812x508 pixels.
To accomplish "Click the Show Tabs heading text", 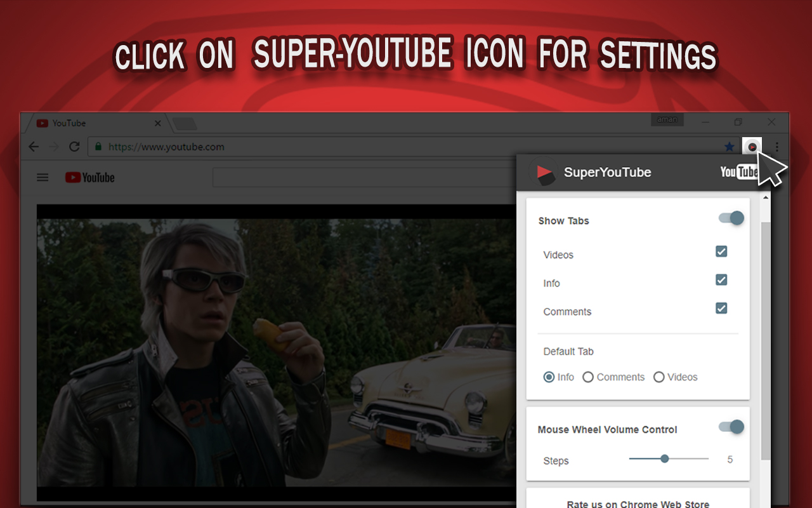I will pos(564,221).
